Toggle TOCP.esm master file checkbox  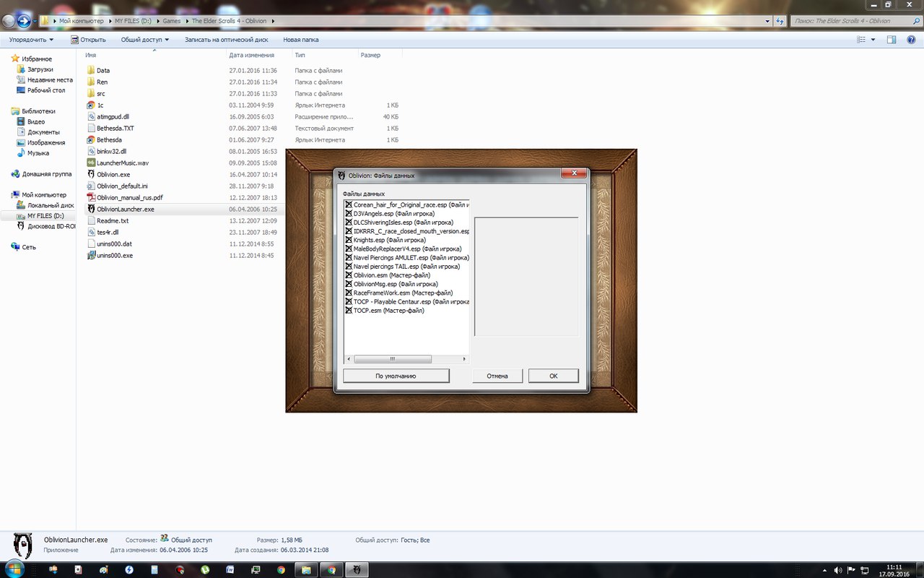[349, 311]
